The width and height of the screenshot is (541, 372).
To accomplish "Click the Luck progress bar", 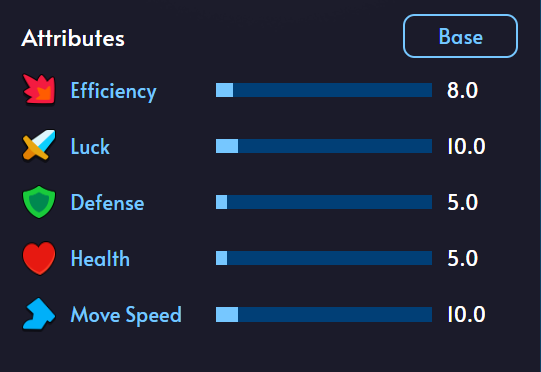I will [324, 146].
